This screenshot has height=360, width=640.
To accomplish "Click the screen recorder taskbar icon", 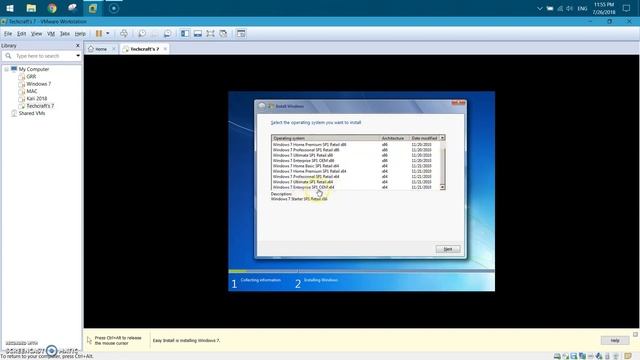I will point(113,8).
